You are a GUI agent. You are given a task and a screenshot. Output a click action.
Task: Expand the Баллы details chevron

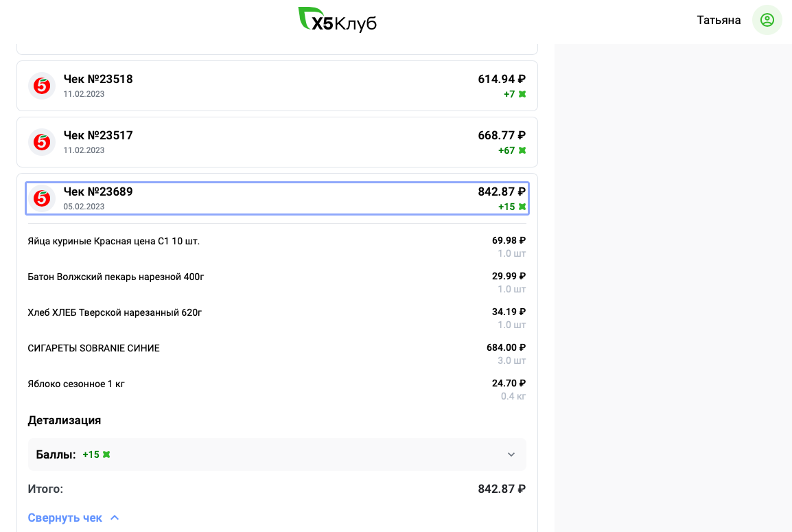coord(511,454)
